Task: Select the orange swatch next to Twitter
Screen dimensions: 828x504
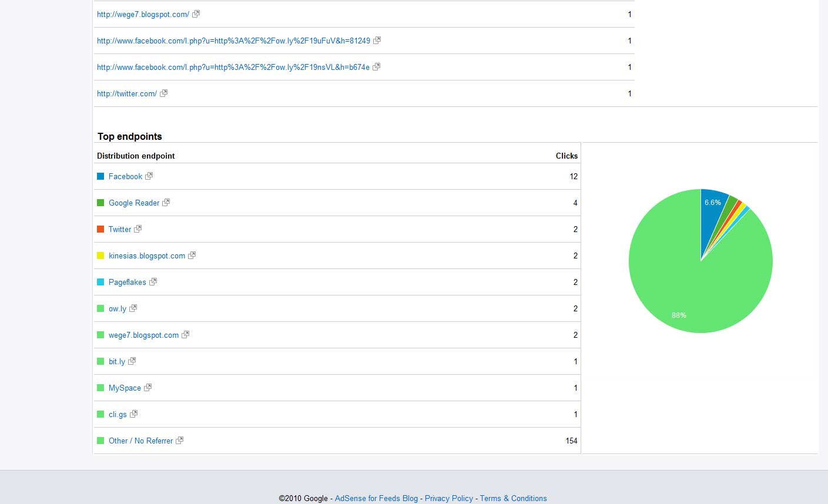Action: point(100,229)
